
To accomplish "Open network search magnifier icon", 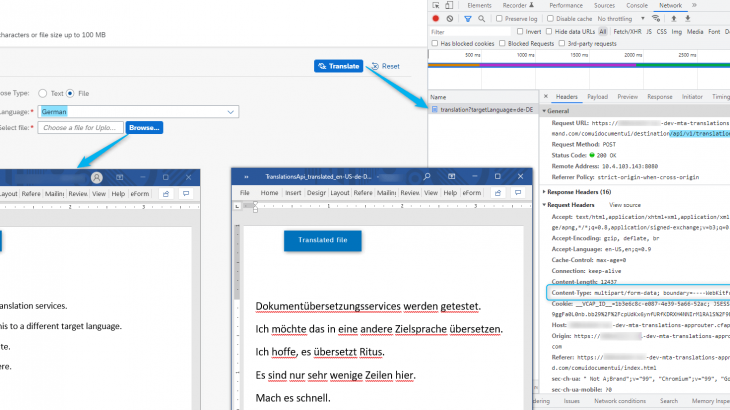I will (481, 19).
